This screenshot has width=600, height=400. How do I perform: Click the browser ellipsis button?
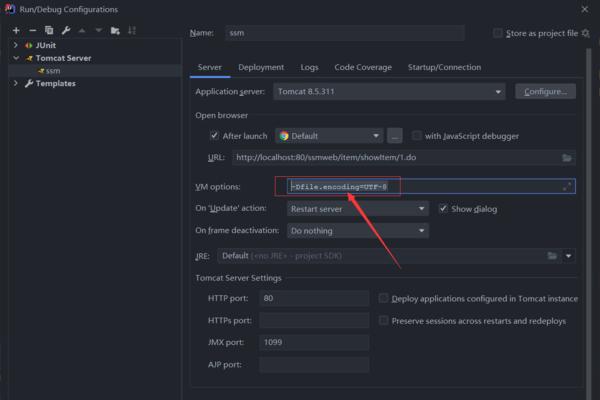click(x=395, y=136)
